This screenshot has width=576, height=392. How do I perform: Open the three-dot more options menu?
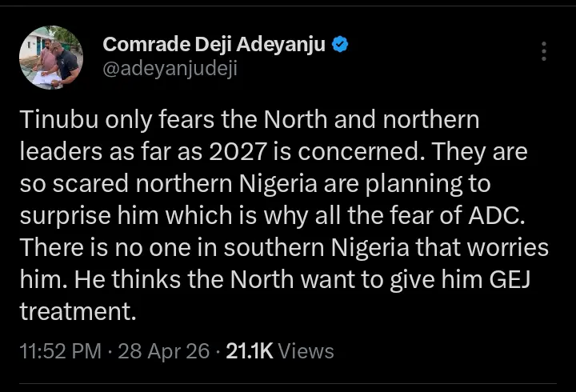click(x=544, y=51)
